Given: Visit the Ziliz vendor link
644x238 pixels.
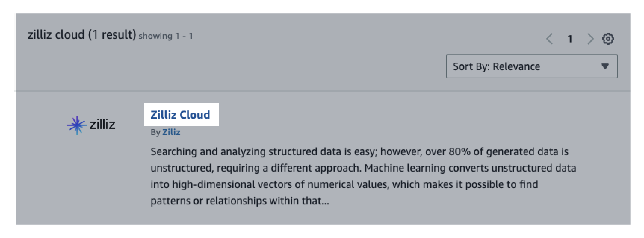Looking at the screenshot, I should [x=171, y=132].
